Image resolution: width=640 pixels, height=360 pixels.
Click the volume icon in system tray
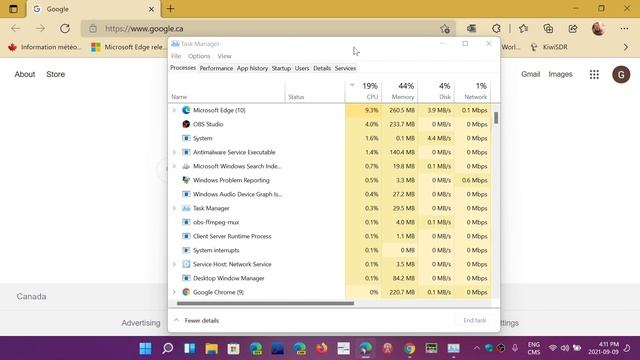[x=565, y=348]
